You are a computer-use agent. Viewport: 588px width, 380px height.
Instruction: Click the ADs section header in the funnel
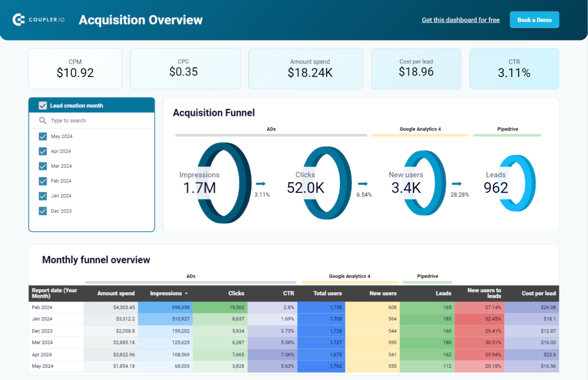pyautogui.click(x=271, y=129)
